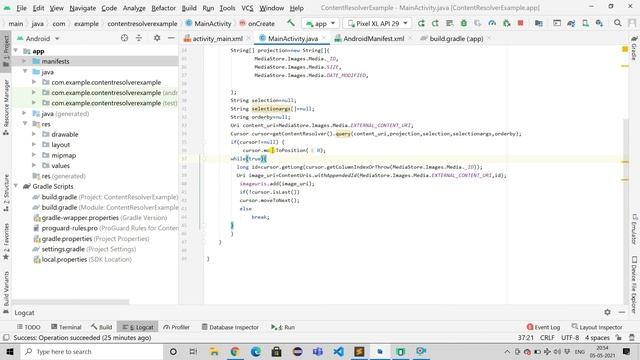
Task: Open the Android project view dropdown
Action: [x=38, y=38]
